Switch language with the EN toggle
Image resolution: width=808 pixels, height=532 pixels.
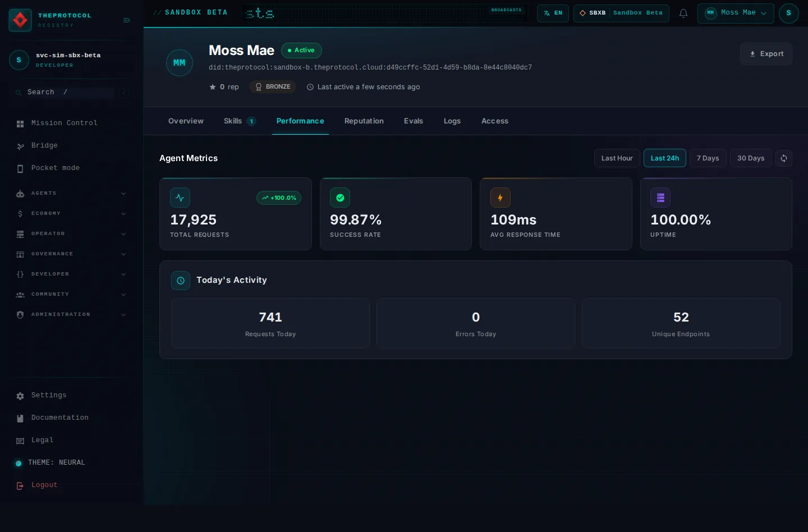(x=553, y=13)
